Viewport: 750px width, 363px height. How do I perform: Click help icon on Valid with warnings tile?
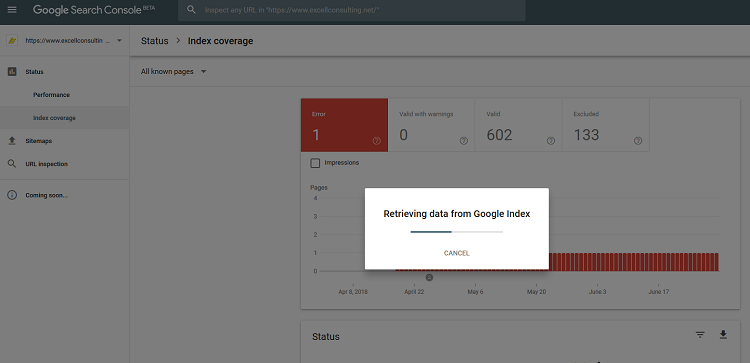coord(463,141)
